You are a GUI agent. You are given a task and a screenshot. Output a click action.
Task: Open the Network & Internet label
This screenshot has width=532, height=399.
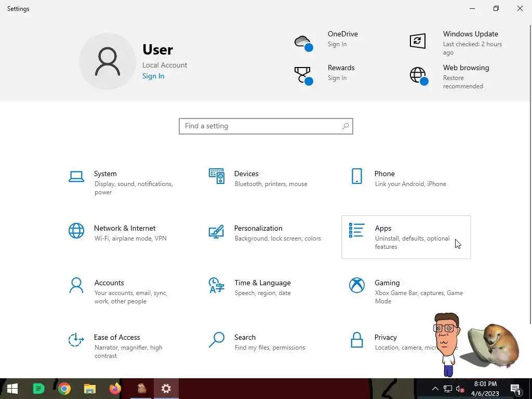click(125, 229)
